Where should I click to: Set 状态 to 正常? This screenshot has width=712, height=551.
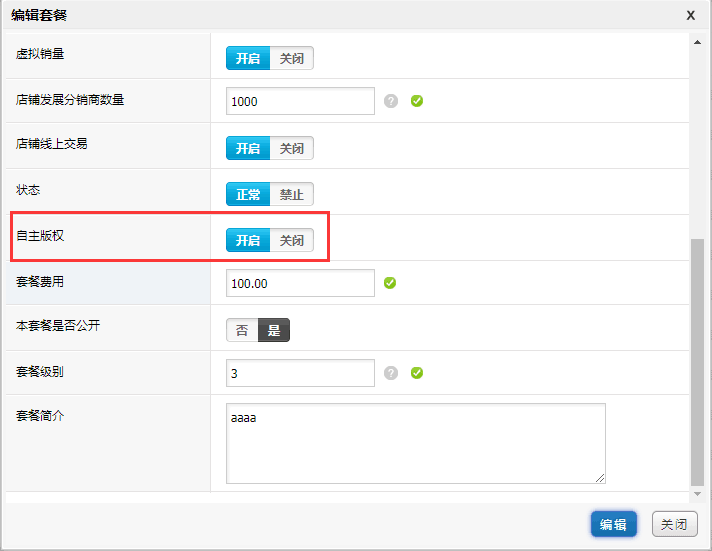[248, 194]
